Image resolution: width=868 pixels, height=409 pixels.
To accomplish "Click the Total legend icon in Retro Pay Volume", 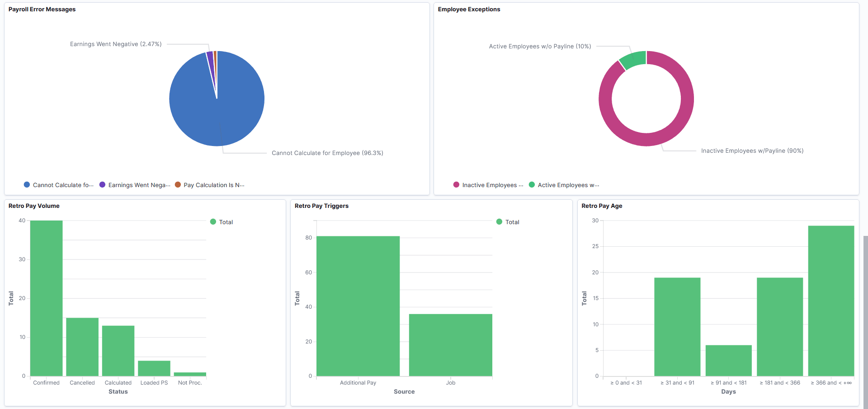I will [x=213, y=222].
